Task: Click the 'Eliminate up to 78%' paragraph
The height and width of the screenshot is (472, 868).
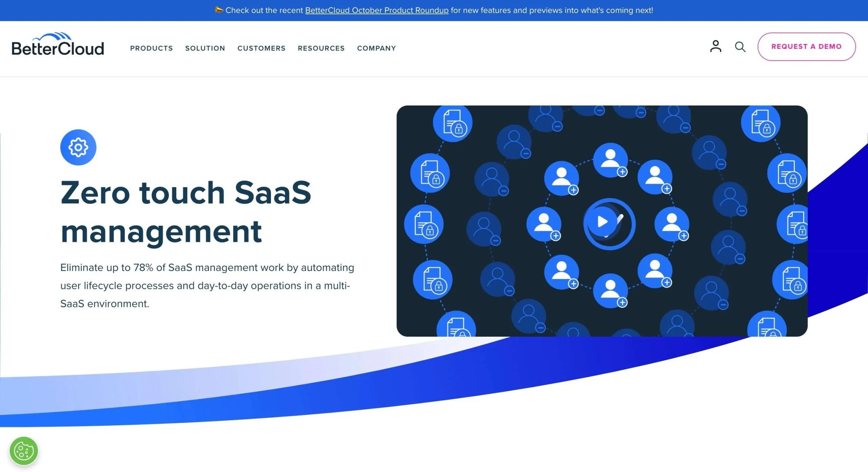Action: click(207, 286)
